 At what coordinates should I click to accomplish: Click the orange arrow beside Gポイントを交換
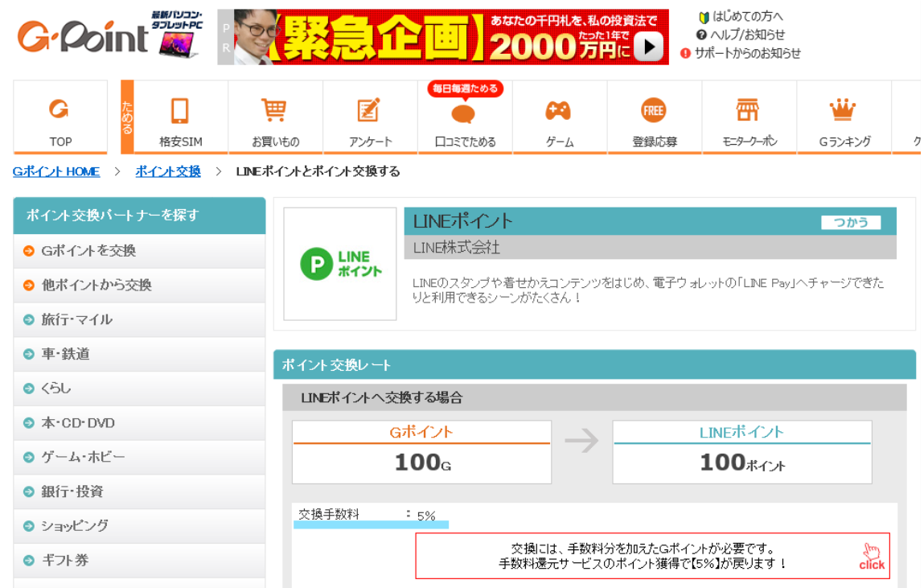[28, 251]
